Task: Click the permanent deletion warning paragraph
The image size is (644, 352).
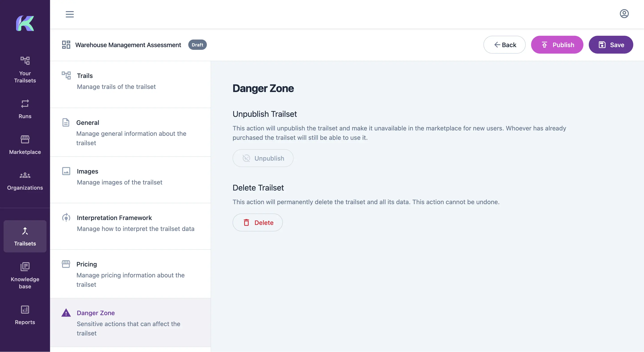Action: pyautogui.click(x=366, y=202)
